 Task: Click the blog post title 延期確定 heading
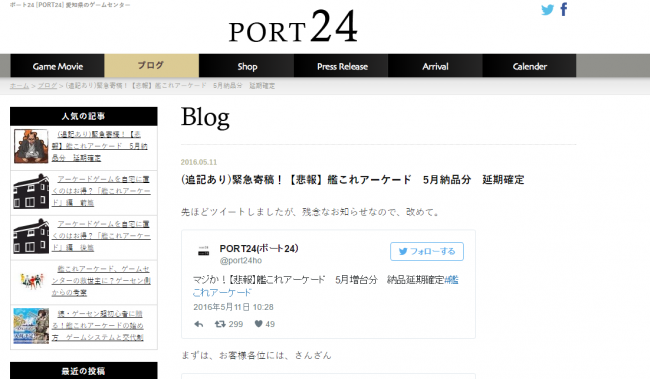click(x=353, y=180)
